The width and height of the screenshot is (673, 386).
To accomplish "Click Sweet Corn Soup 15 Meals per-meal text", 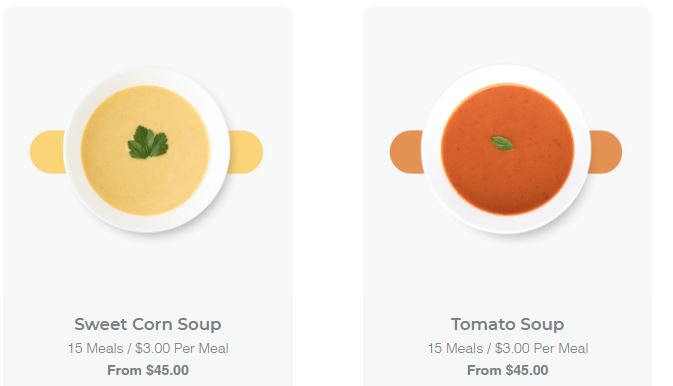I will click(x=148, y=348).
